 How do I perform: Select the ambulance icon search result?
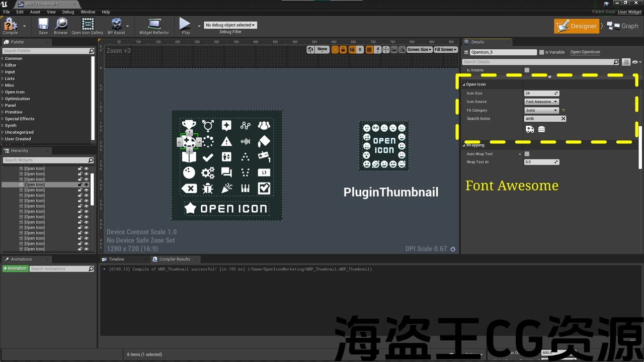point(530,129)
